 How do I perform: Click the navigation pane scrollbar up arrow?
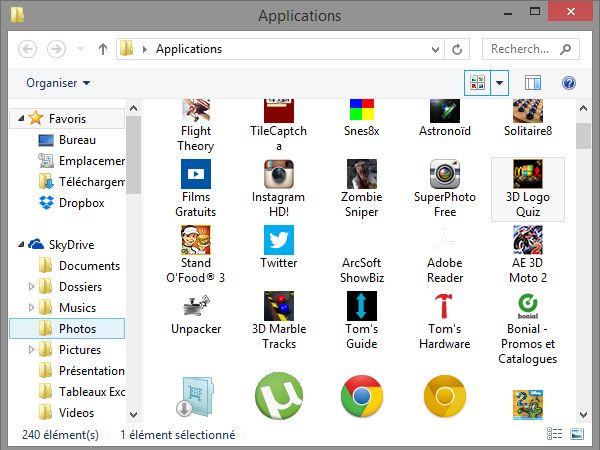point(133,108)
